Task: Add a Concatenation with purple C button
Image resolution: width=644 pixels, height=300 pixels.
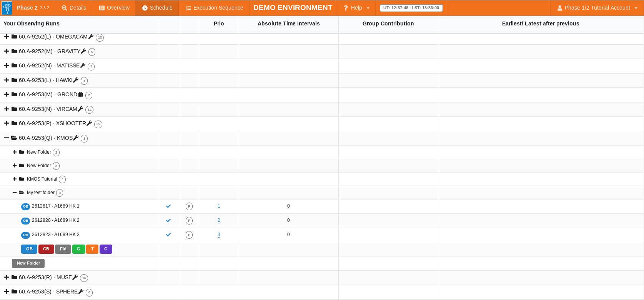Action: click(106, 249)
